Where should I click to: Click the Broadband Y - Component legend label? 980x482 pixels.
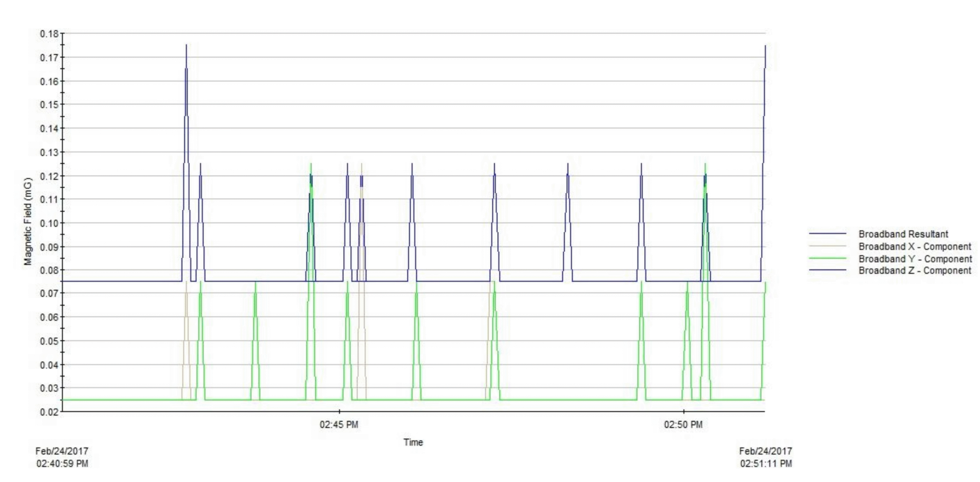tap(915, 259)
